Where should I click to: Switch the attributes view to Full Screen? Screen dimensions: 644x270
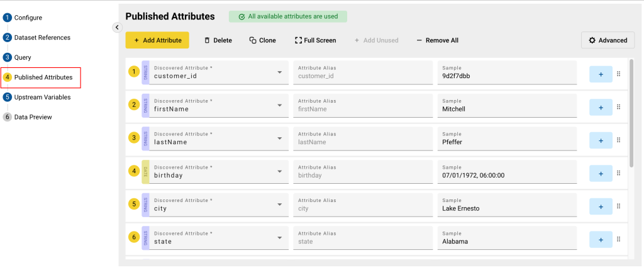click(x=315, y=40)
